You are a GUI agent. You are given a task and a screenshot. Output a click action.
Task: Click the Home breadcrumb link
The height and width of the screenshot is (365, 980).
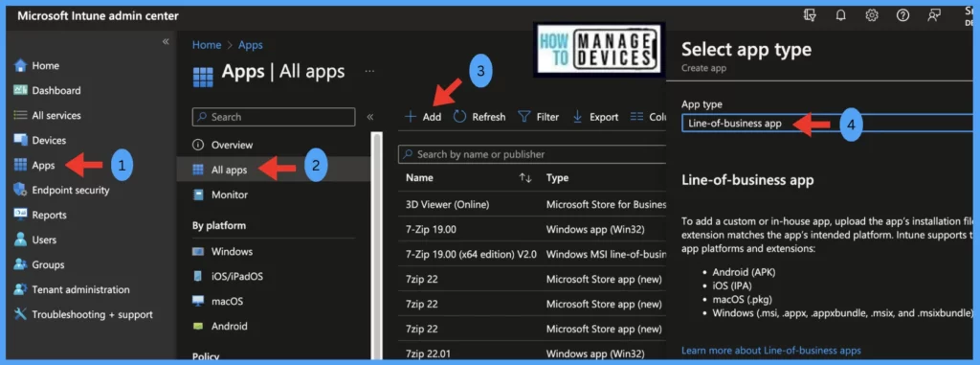pyautogui.click(x=207, y=45)
